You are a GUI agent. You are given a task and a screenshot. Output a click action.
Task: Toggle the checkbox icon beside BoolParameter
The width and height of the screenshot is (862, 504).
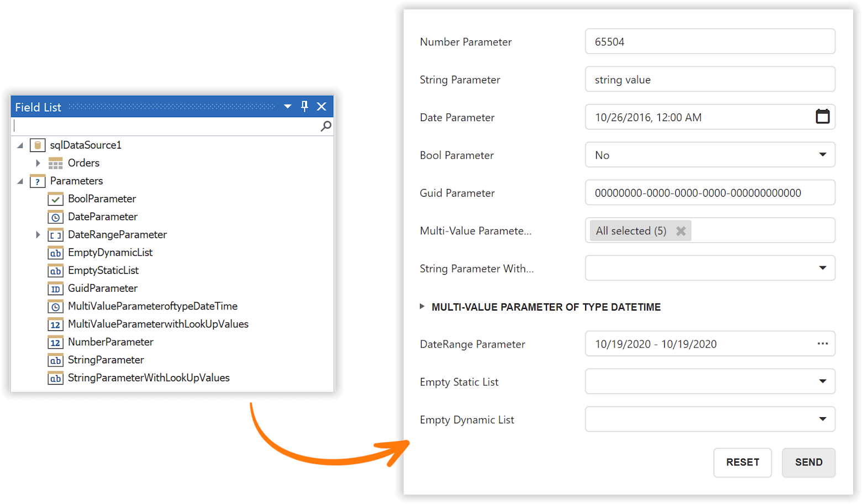(55, 198)
